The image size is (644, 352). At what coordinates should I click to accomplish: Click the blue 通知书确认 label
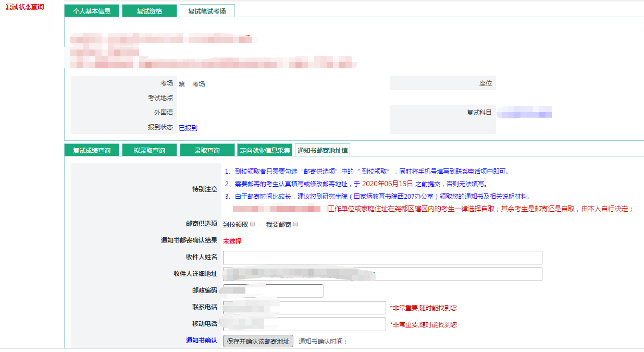point(201,341)
